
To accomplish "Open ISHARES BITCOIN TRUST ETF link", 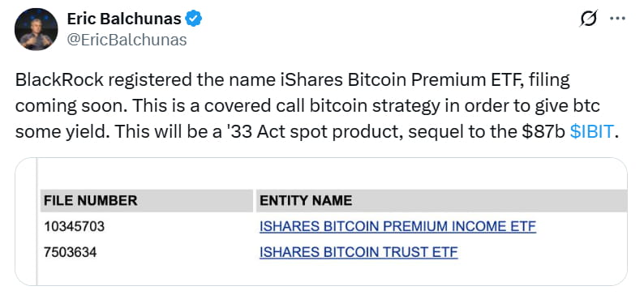I will click(358, 252).
